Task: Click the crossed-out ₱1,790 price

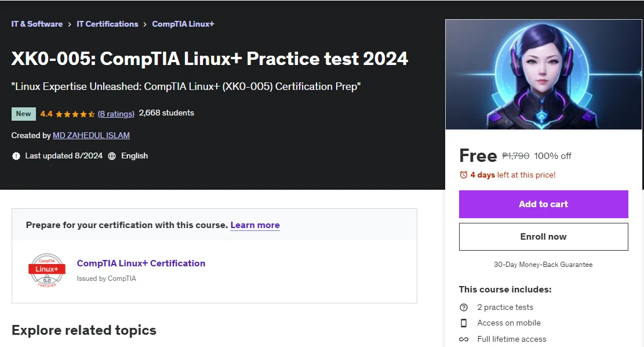Action: pos(515,156)
